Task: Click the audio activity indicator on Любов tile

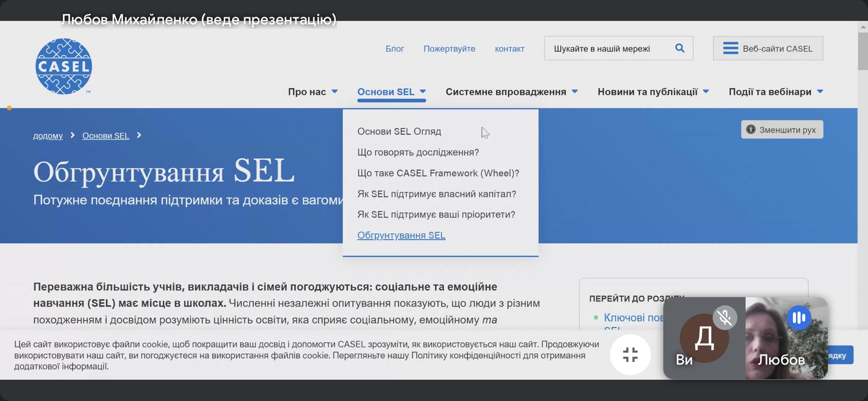Action: [799, 317]
